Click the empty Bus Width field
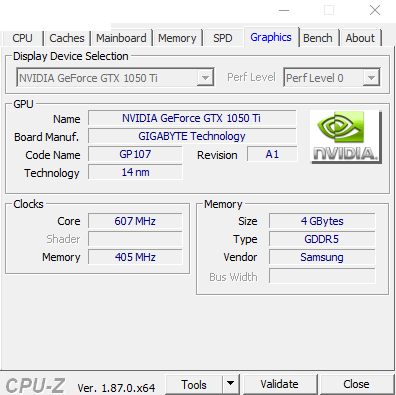The width and height of the screenshot is (396, 395). (322, 276)
